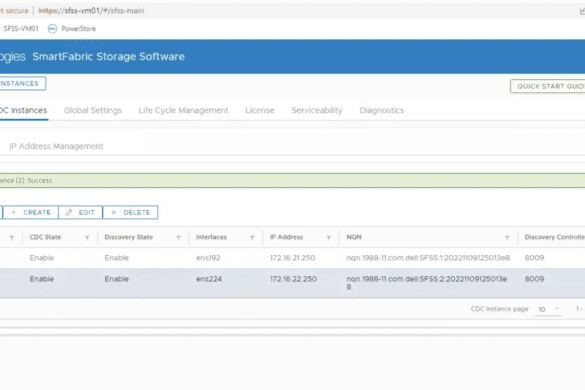Open the Life Cycle Management tab

(x=183, y=110)
